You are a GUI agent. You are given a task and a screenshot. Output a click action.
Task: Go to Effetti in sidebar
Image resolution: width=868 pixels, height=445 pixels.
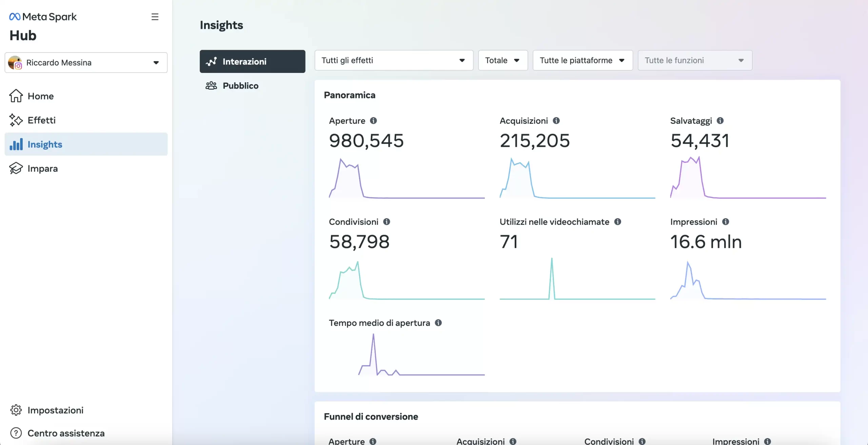(x=41, y=120)
